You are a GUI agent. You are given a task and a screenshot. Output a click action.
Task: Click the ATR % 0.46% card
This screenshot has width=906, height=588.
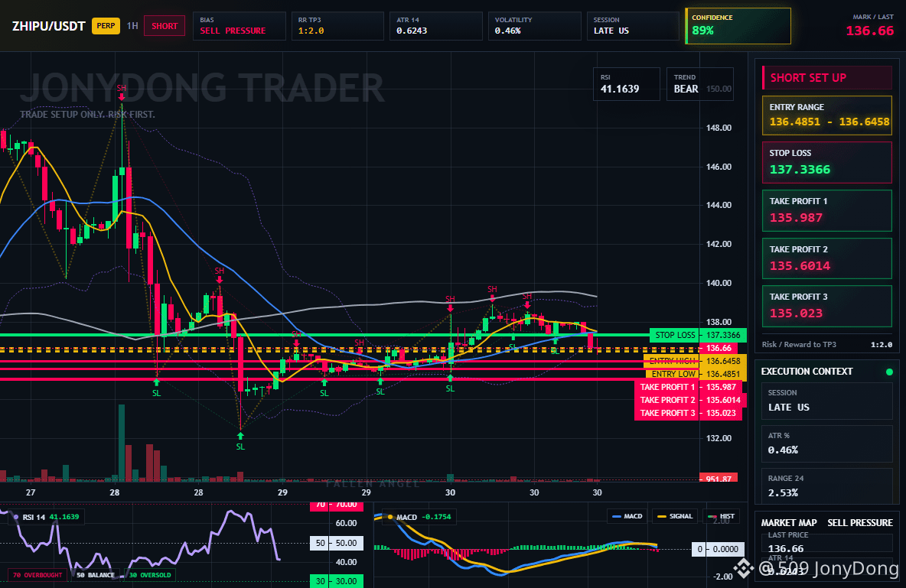pyautogui.click(x=827, y=443)
